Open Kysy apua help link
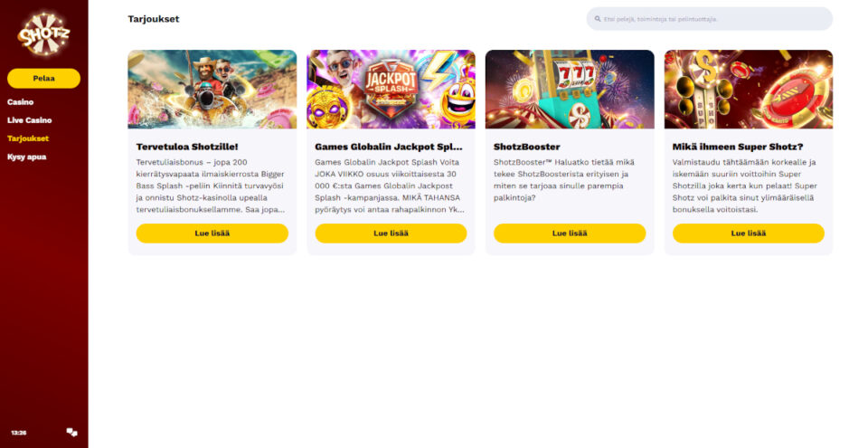This screenshot has height=448, width=868. click(26, 157)
